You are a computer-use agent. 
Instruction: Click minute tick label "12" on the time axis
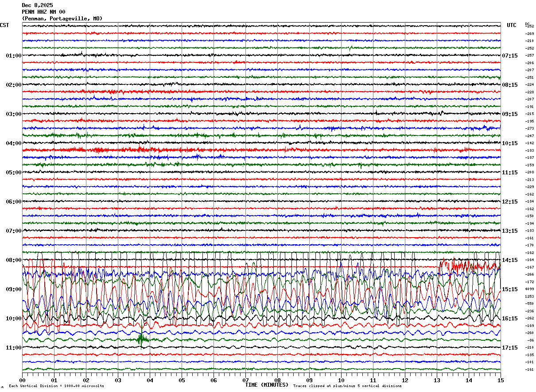pos(405,380)
